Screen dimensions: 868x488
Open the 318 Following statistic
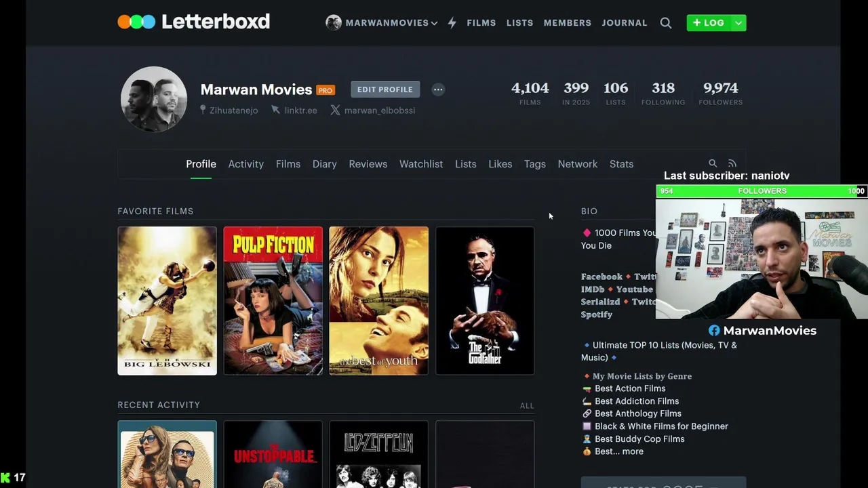point(663,94)
